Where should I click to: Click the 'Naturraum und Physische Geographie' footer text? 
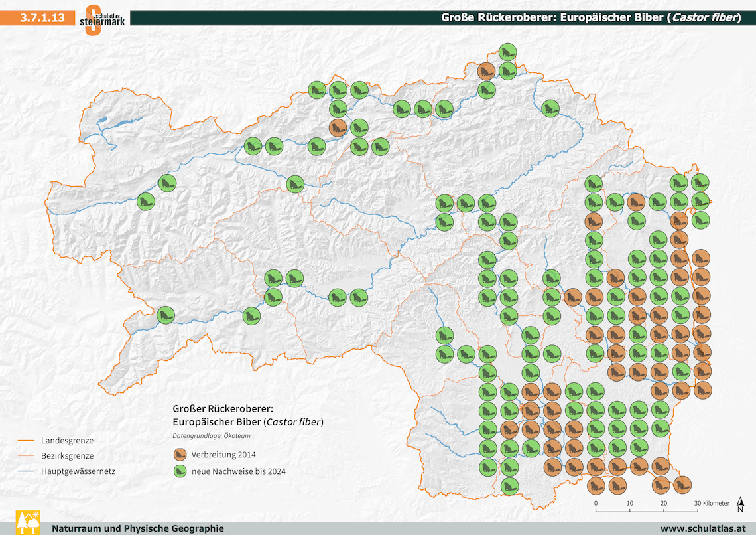(x=137, y=528)
